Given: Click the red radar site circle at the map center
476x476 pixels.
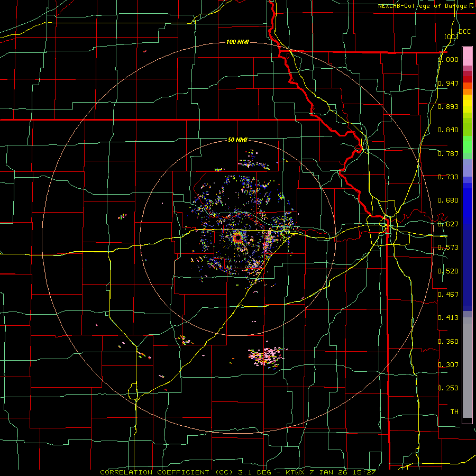Looking at the screenshot, I should tap(238, 237).
